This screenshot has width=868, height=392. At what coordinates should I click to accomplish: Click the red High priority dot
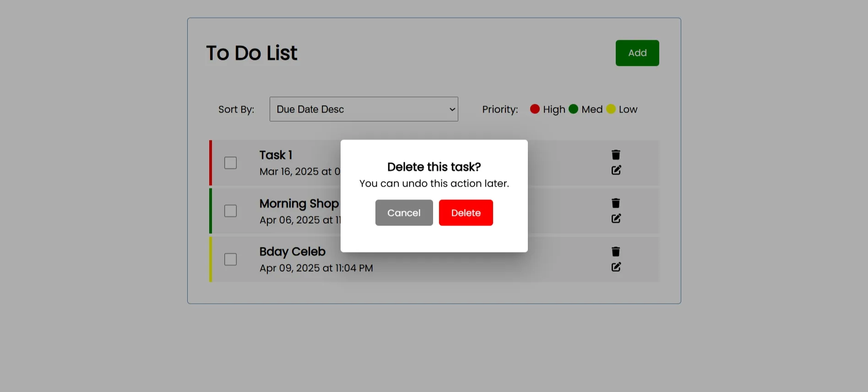535,109
